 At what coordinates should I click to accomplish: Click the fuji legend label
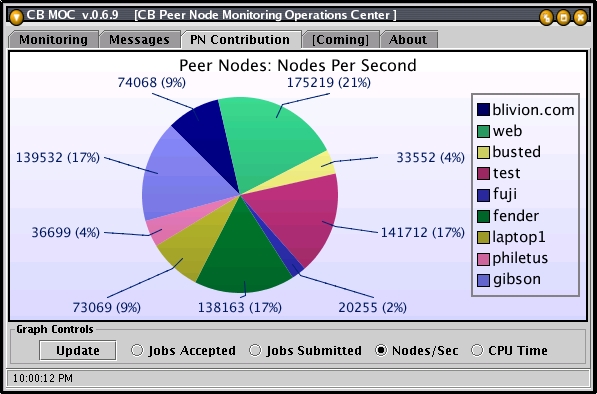505,194
